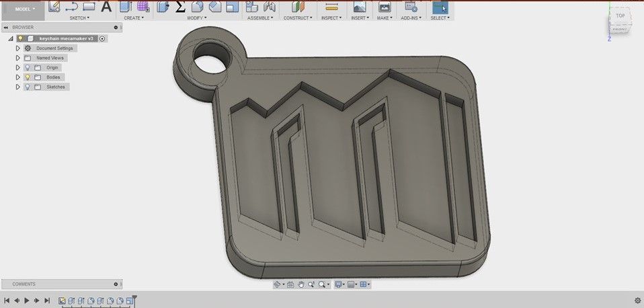644x308 pixels.
Task: Open the Create Form purple grid icon
Action: click(143, 7)
